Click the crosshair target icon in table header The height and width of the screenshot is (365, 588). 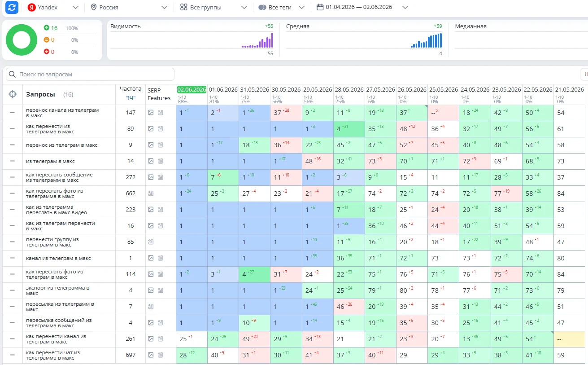13,94
